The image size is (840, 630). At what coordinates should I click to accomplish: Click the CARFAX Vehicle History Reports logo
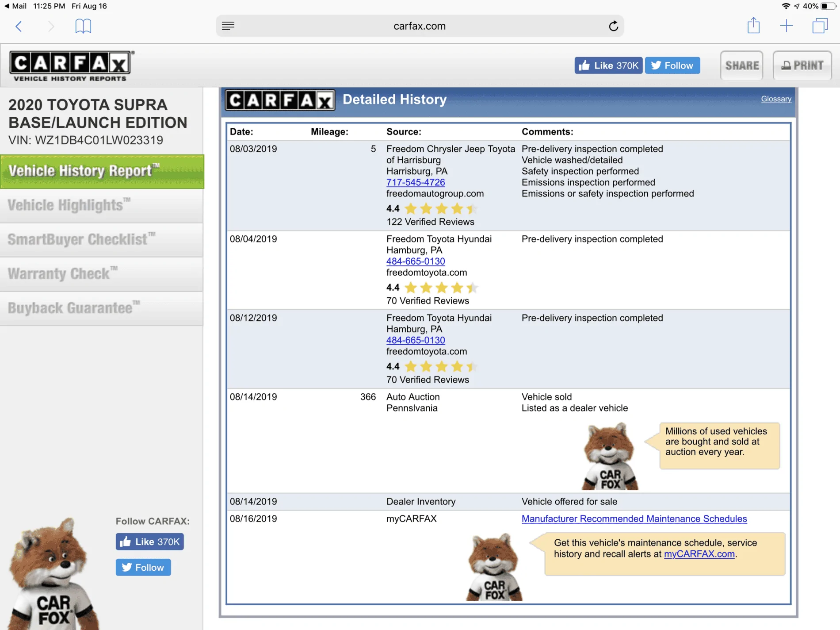71,66
